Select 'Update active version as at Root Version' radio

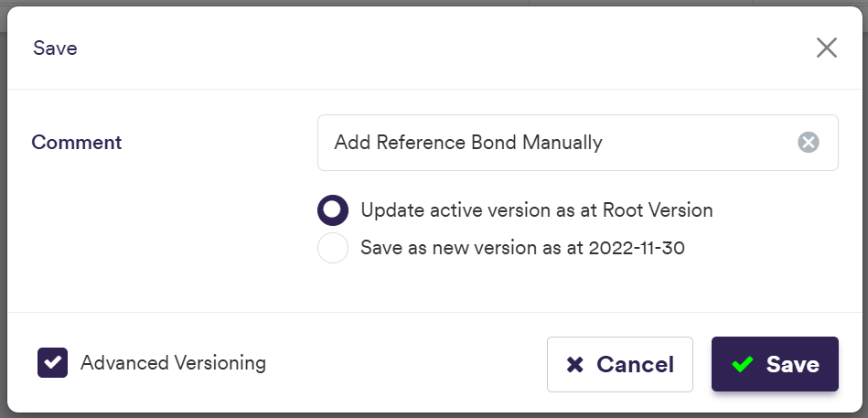(333, 210)
